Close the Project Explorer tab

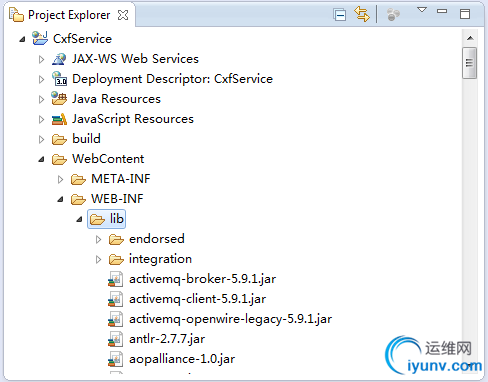click(x=123, y=15)
